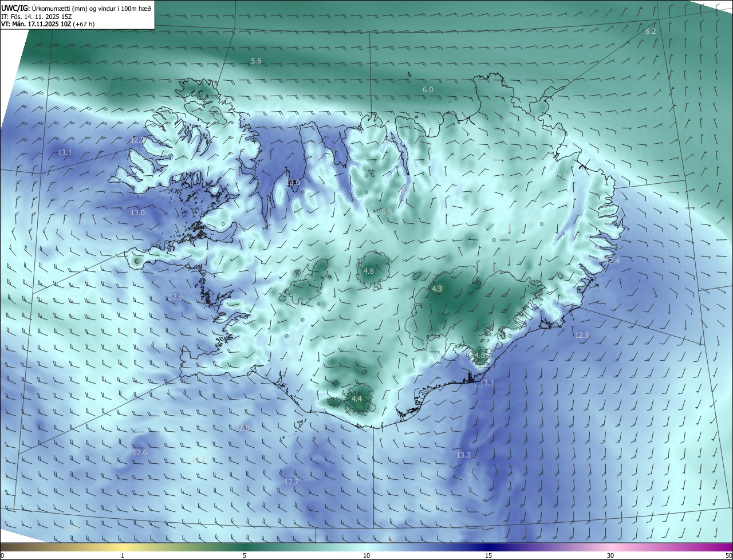Select the '50' label on the legend bar
Image resolution: width=733 pixels, height=560 pixels.
[728, 555]
